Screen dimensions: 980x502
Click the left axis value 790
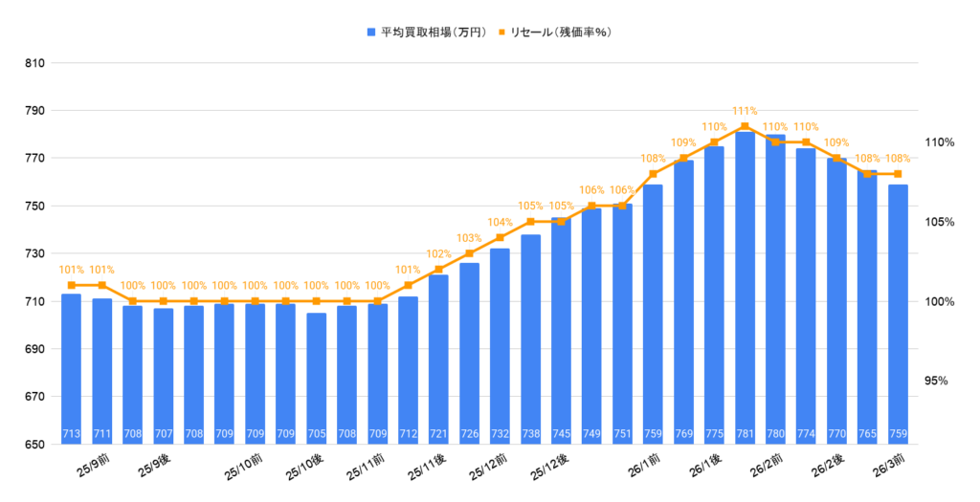tap(34, 111)
